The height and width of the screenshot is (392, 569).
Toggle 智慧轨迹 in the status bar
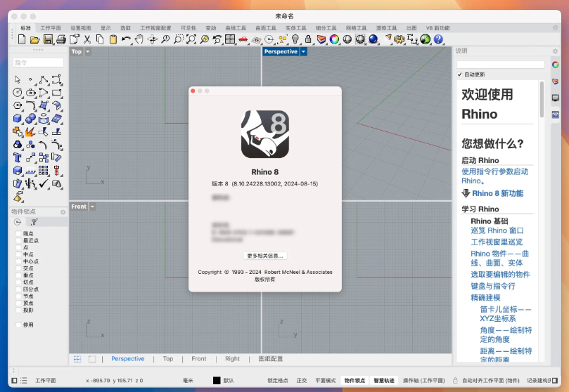[384, 380]
